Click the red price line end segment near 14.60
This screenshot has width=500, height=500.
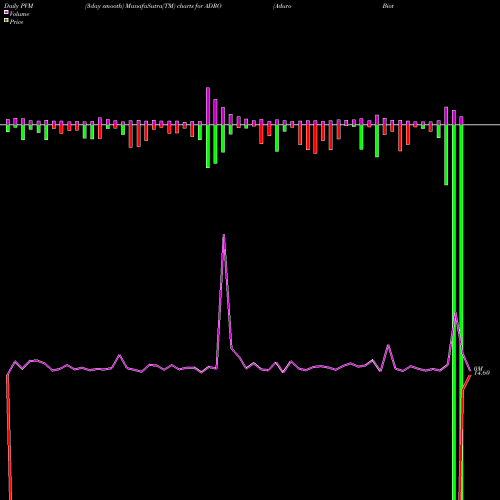click(x=467, y=382)
